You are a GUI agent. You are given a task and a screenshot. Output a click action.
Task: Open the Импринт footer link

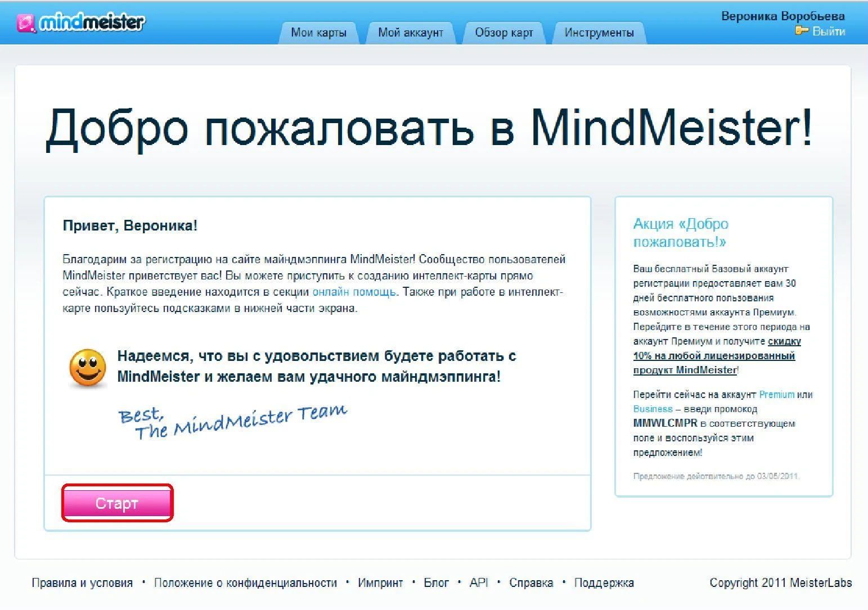coord(380,583)
